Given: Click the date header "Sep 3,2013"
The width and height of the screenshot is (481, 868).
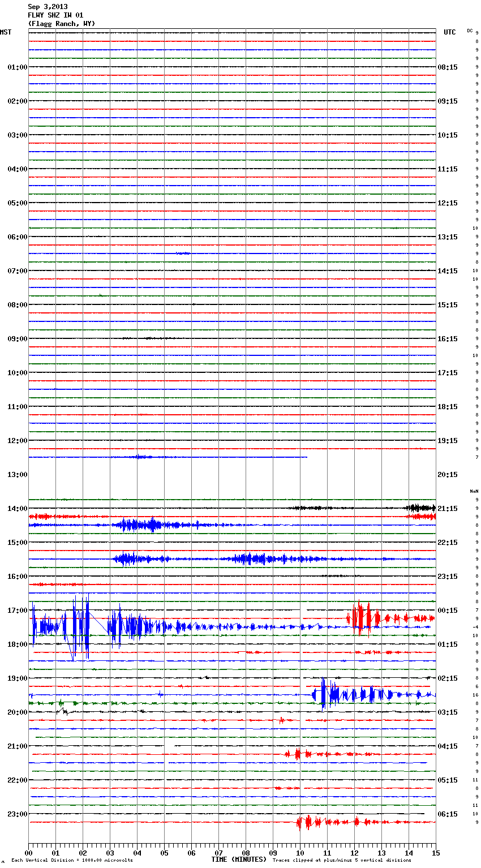Looking at the screenshot, I should point(48,7).
